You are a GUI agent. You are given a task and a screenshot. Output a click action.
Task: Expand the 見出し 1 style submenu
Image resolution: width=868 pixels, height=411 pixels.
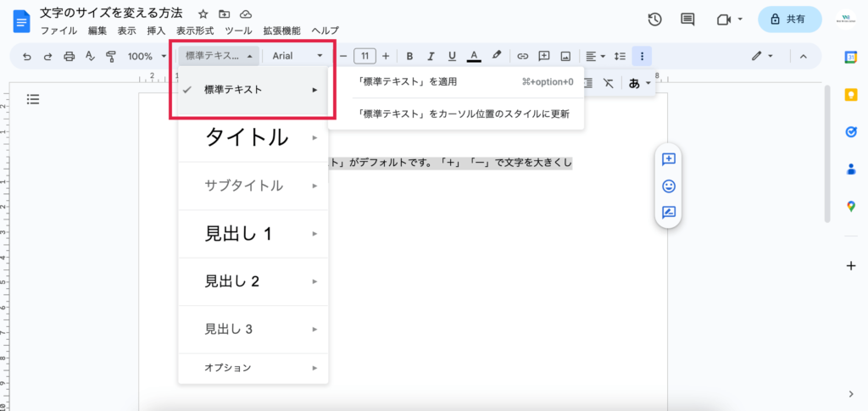[x=253, y=234]
